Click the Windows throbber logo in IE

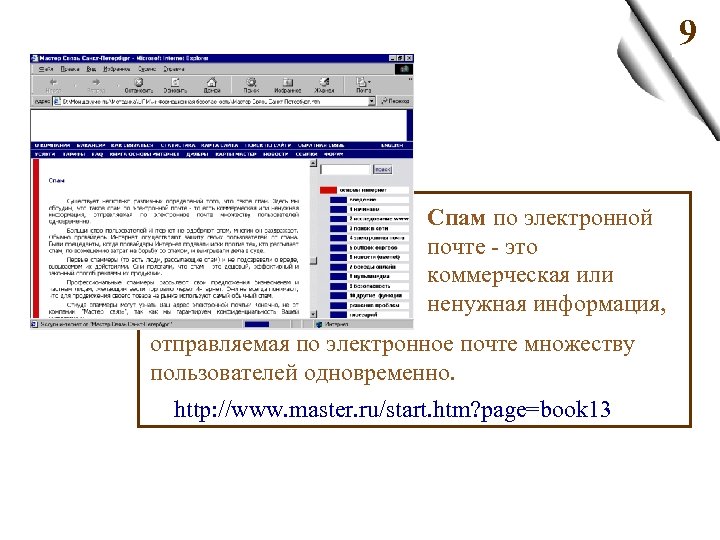pyautogui.click(x=404, y=69)
